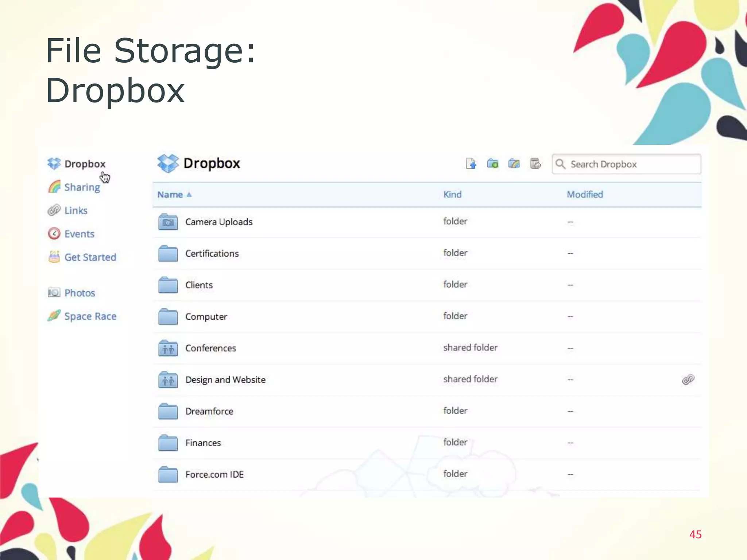Click the Design and Website shared folder icon
Viewport: 747px width, 560px height.
click(168, 380)
